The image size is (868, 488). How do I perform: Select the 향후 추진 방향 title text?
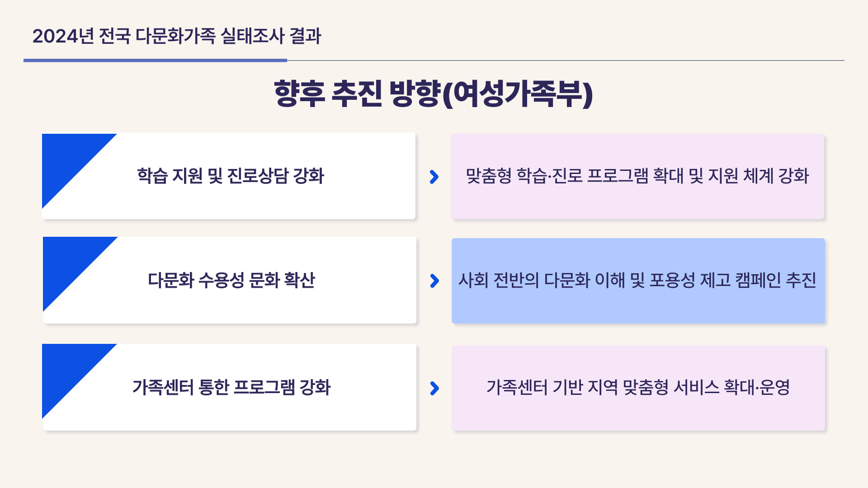tap(357, 94)
